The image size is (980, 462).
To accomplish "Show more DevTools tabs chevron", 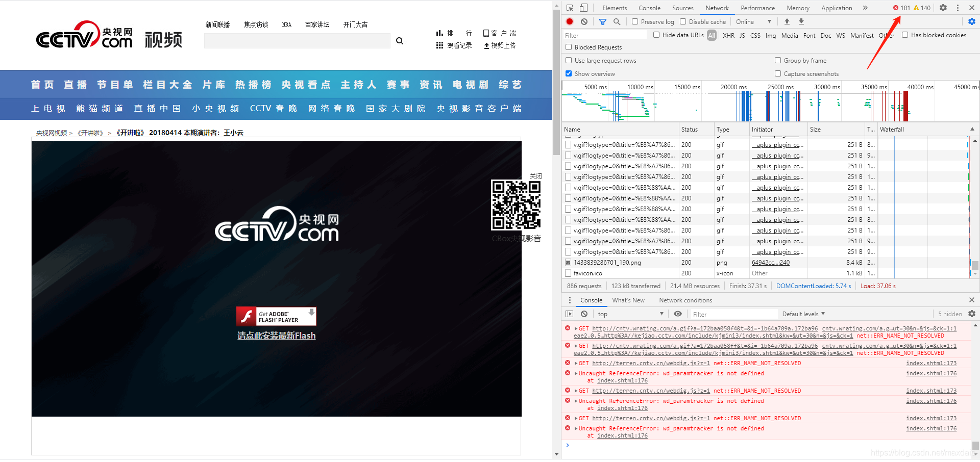I will 865,8.
